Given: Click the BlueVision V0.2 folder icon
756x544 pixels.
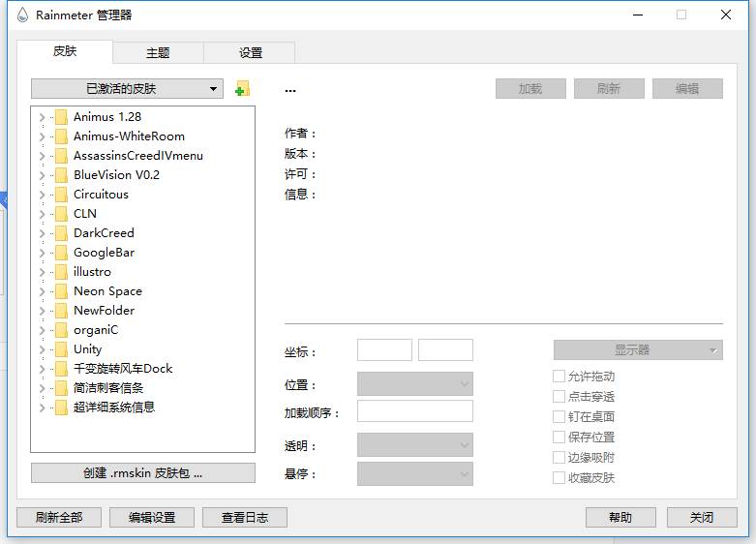Looking at the screenshot, I should pyautogui.click(x=61, y=175).
